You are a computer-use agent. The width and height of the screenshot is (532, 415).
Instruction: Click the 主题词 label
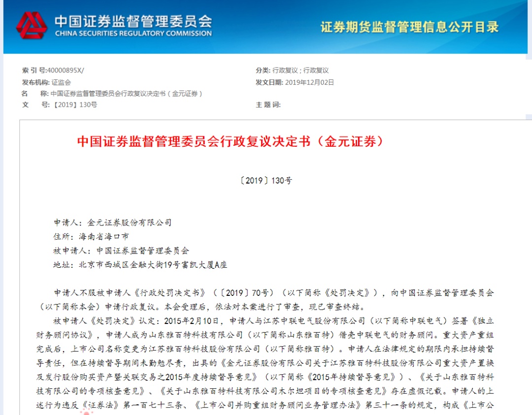click(267, 105)
